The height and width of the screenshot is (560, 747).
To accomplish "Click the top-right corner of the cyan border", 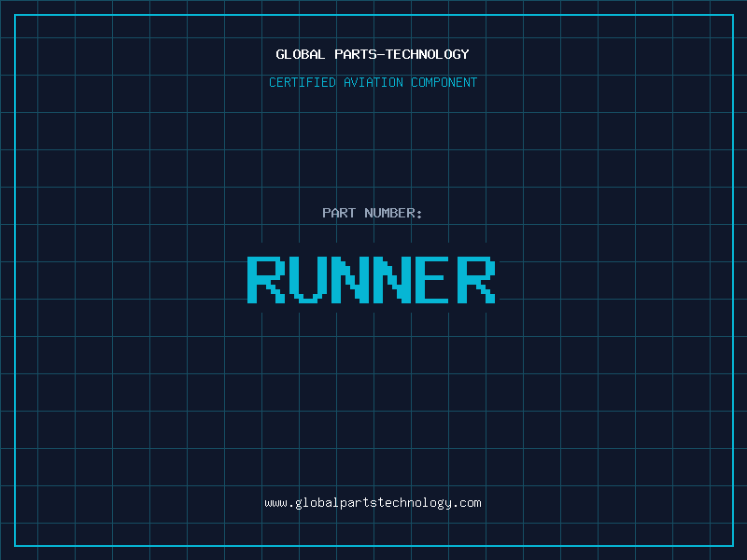I will point(732,15).
